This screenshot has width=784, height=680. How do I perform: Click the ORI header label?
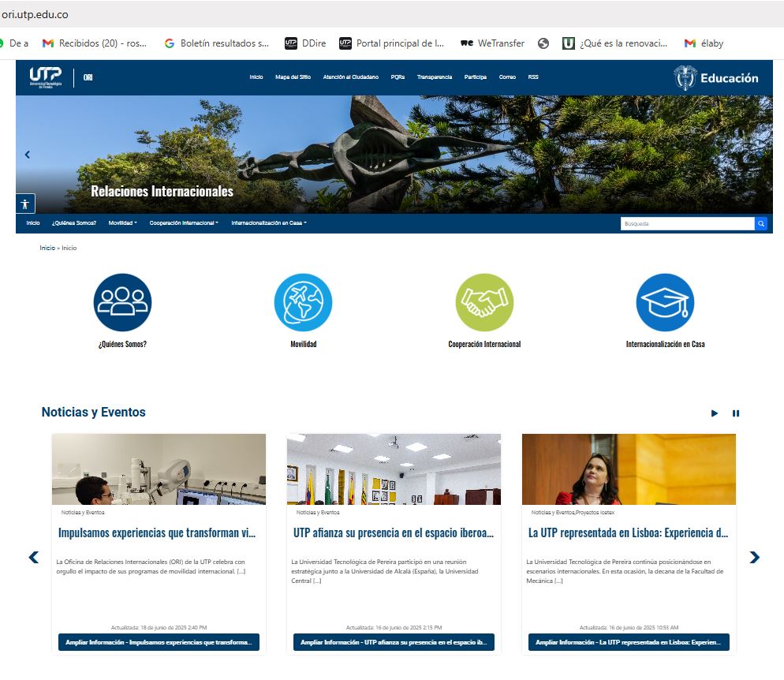88,77
